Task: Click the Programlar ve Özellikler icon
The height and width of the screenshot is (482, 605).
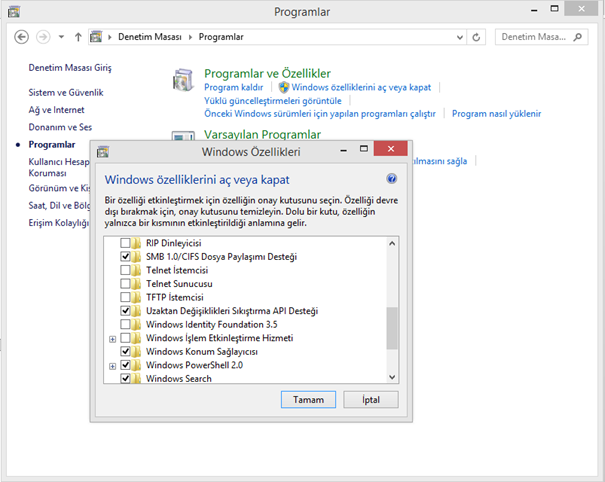Action: pyautogui.click(x=183, y=80)
